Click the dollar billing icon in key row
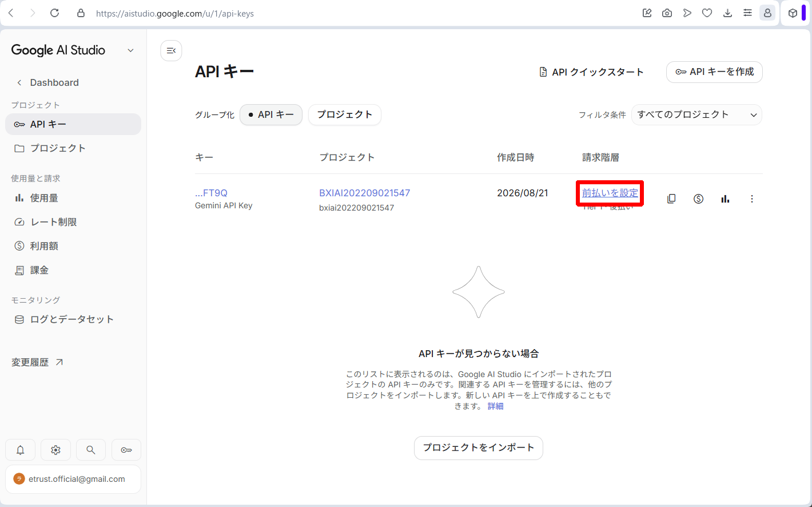This screenshot has height=507, width=812. click(698, 199)
